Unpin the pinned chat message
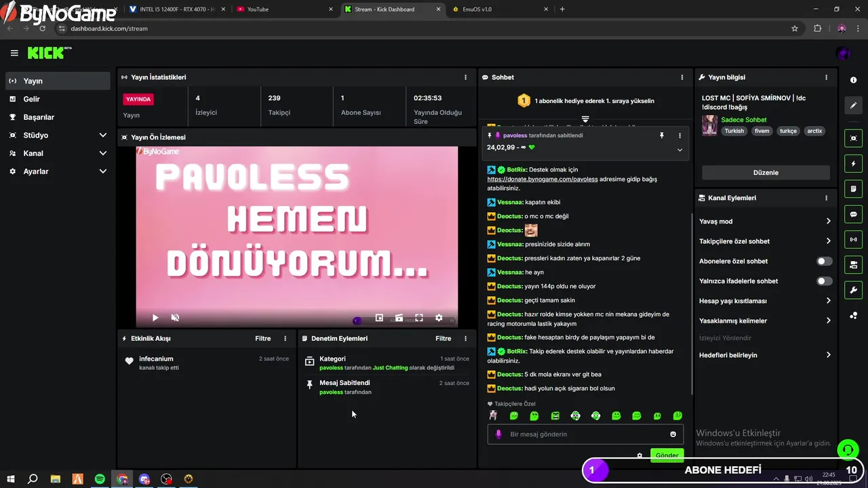This screenshot has width=868, height=488. (x=662, y=136)
